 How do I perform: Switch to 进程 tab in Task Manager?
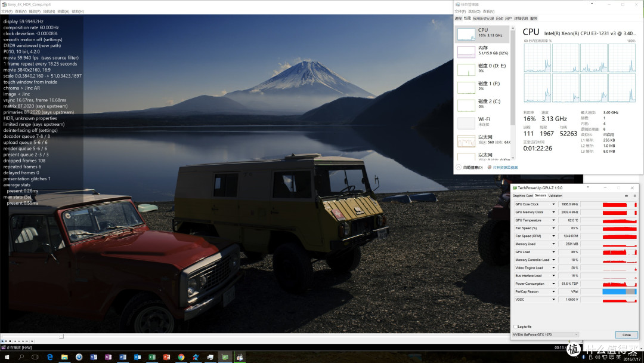(x=458, y=18)
